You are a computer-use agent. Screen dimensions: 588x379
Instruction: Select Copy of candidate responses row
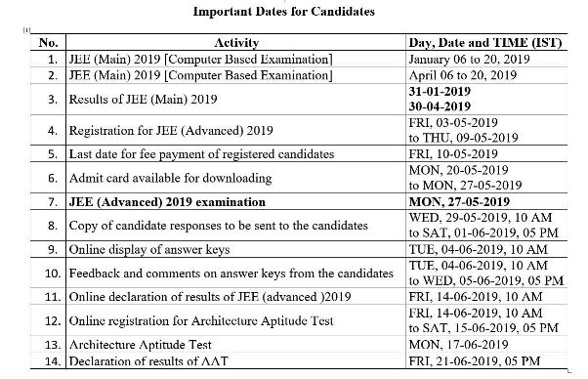click(x=299, y=226)
